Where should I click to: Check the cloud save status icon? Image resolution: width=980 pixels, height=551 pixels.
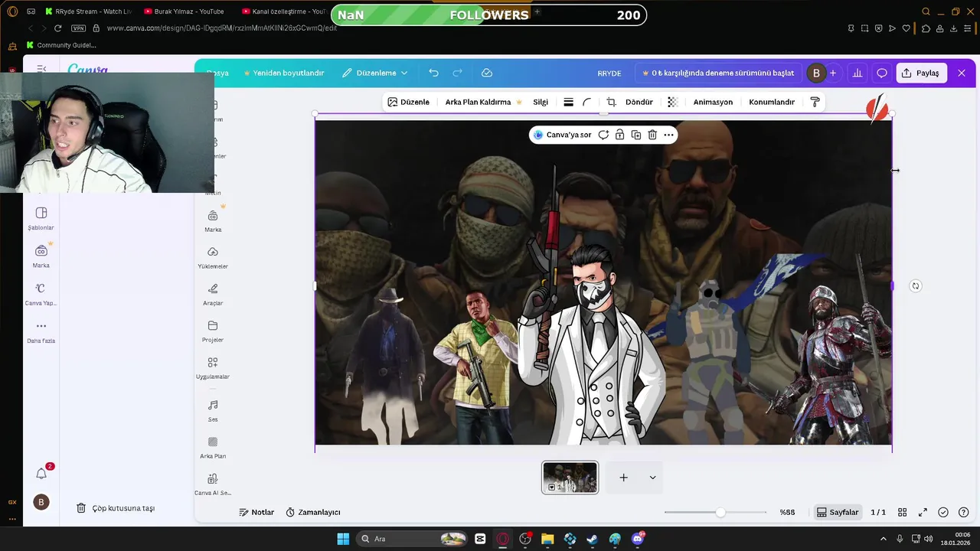(x=487, y=73)
